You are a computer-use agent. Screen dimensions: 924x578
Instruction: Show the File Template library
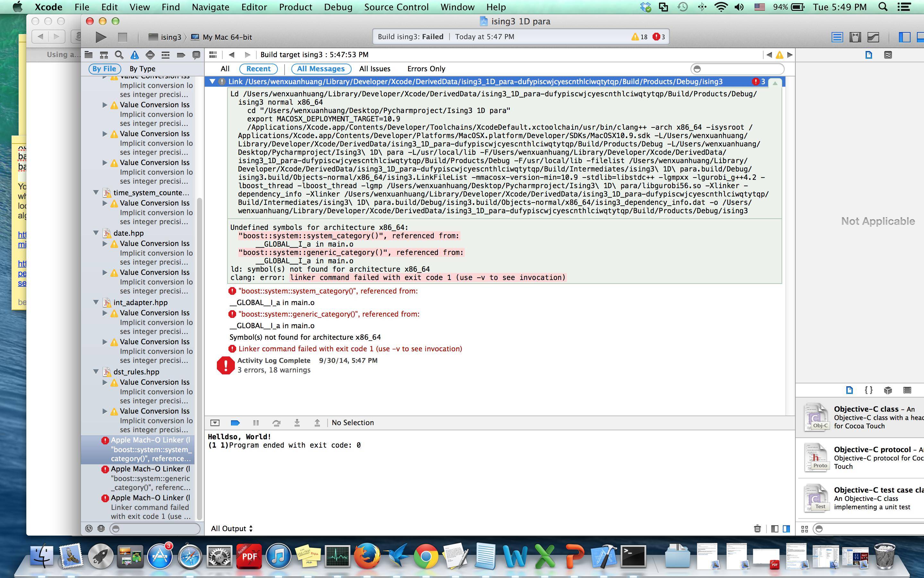coord(849,390)
